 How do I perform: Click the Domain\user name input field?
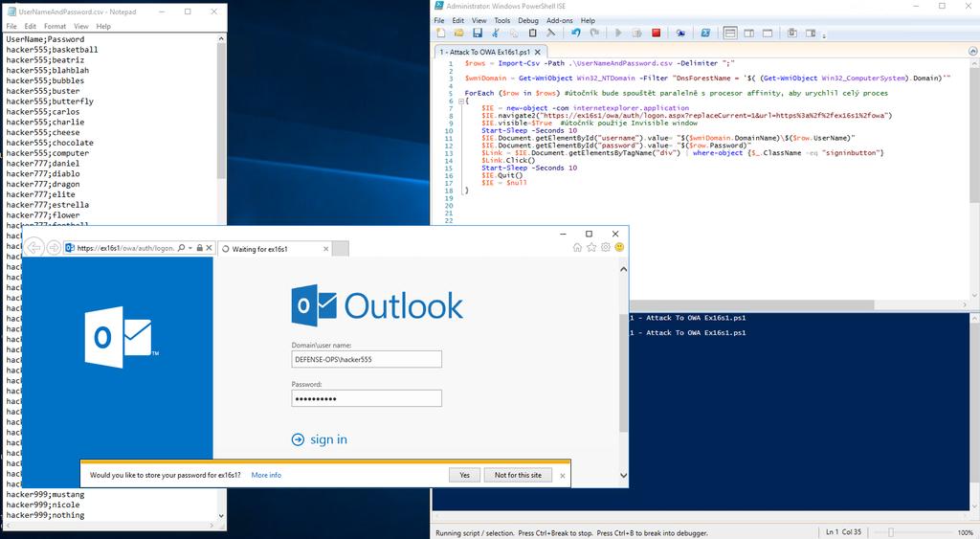coord(367,359)
